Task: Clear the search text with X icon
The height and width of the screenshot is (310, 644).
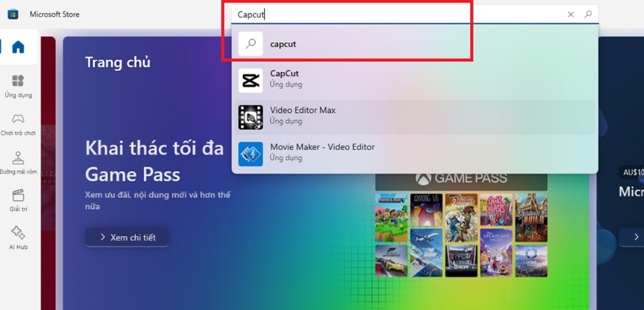Action: tap(571, 14)
